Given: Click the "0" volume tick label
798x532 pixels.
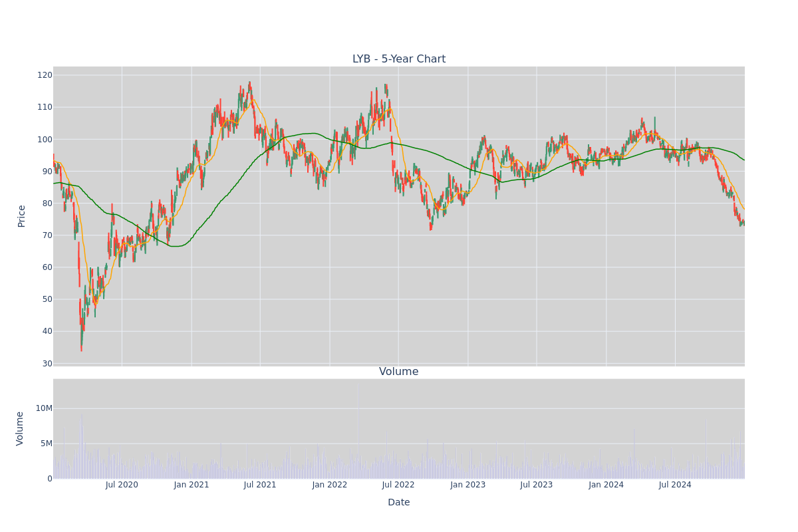Looking at the screenshot, I should click(x=49, y=479).
